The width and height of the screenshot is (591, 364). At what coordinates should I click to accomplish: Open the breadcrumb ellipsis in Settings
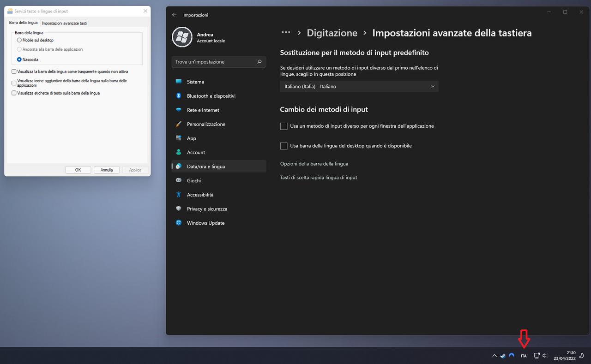pos(286,32)
